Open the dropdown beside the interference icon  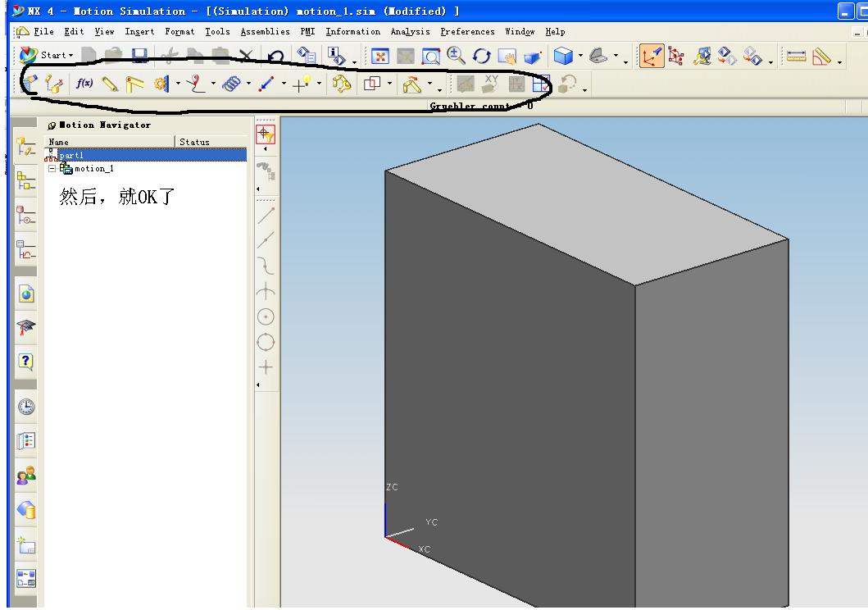point(389,84)
